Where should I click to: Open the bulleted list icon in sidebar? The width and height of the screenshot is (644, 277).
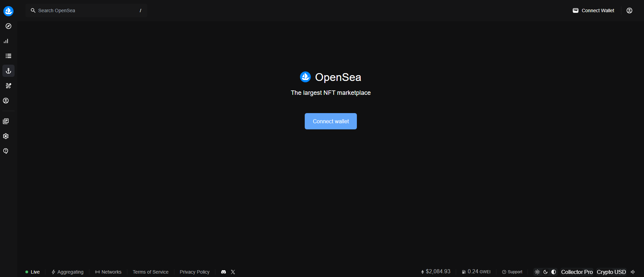(8, 56)
